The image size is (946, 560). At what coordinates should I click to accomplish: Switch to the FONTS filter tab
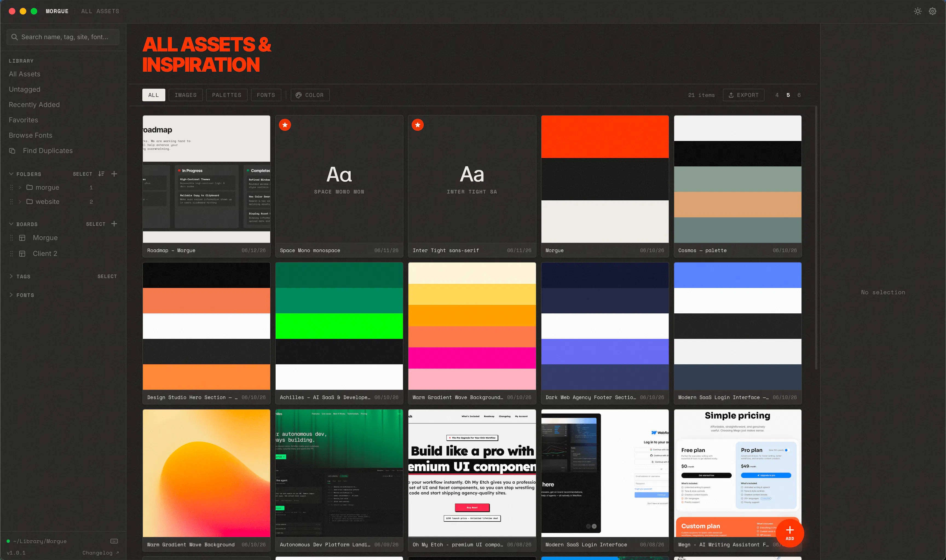(266, 95)
